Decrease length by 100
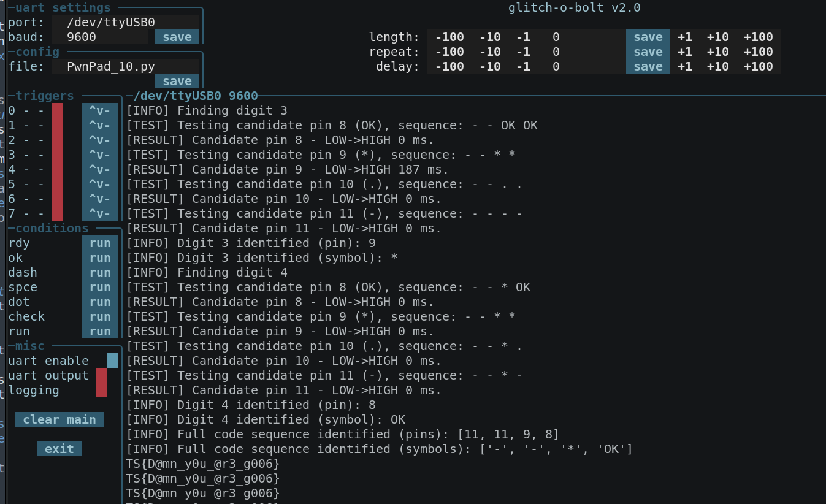Viewport: 826px width, 504px height. tap(449, 37)
